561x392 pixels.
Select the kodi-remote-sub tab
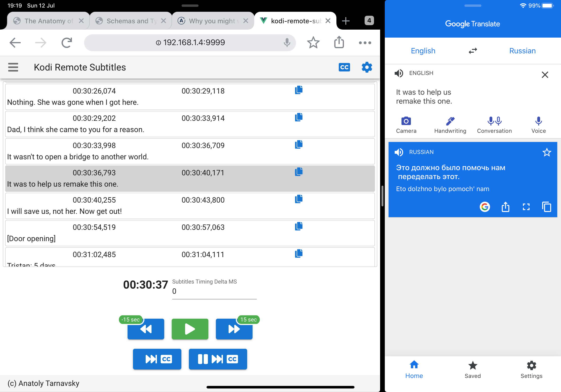[296, 21]
